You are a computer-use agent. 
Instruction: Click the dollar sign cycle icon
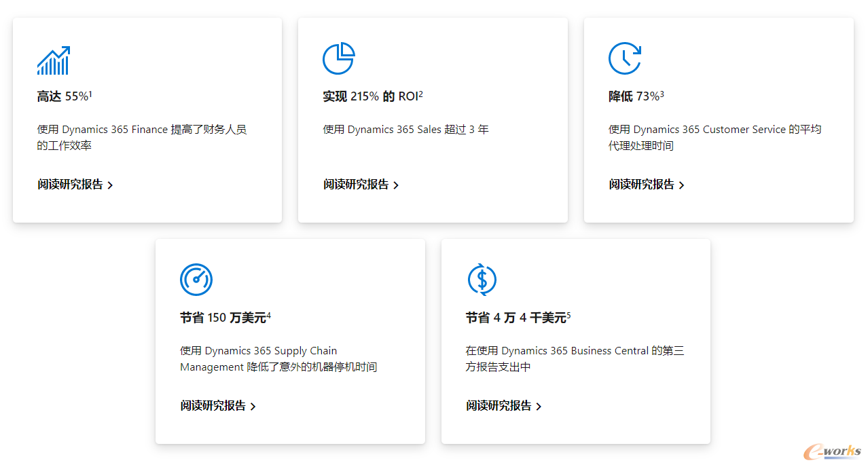coord(482,280)
